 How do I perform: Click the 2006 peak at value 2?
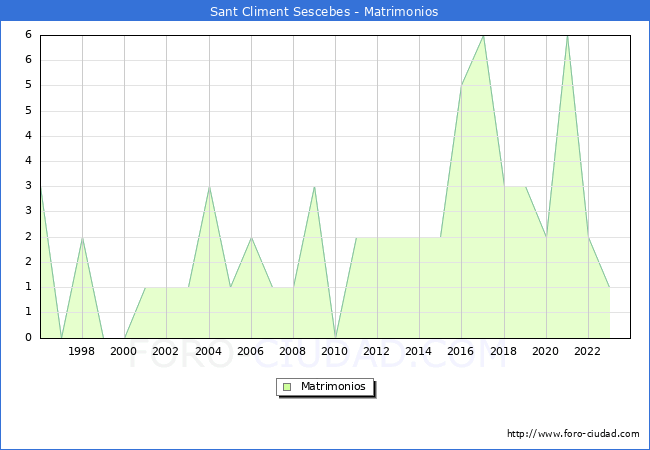pyautogui.click(x=251, y=237)
